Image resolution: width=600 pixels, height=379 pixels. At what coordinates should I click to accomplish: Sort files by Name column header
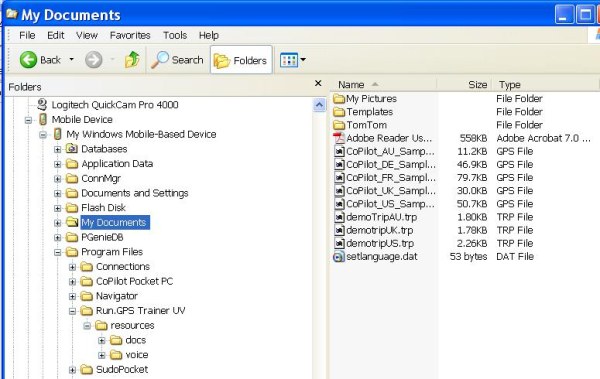pos(384,84)
